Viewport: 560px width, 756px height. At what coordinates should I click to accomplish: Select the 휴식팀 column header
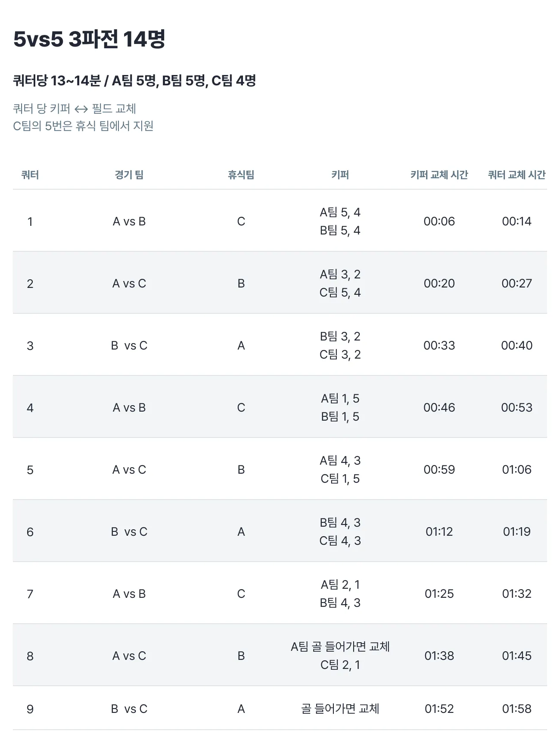point(241,175)
